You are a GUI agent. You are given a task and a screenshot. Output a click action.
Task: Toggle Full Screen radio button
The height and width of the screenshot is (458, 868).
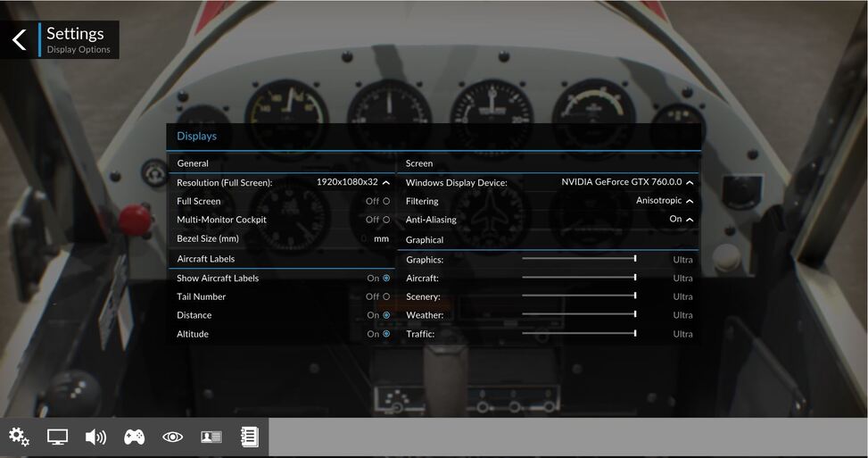(x=385, y=201)
